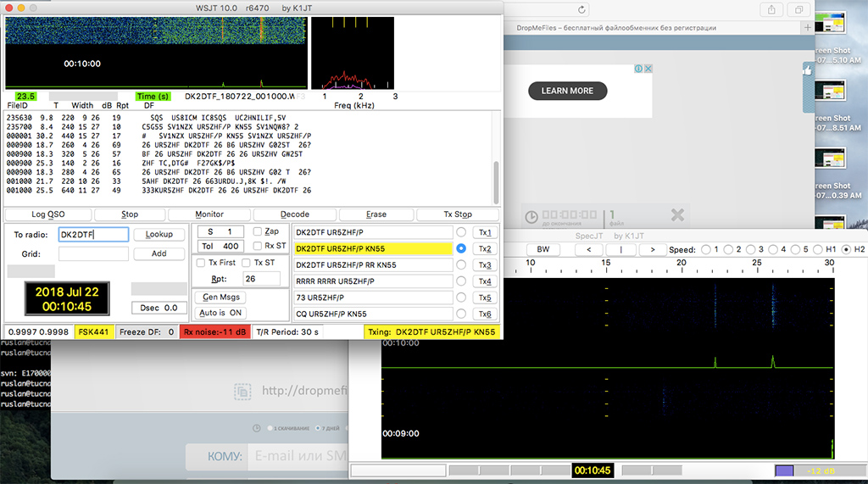Send message with the Tx3 button

coord(485,265)
